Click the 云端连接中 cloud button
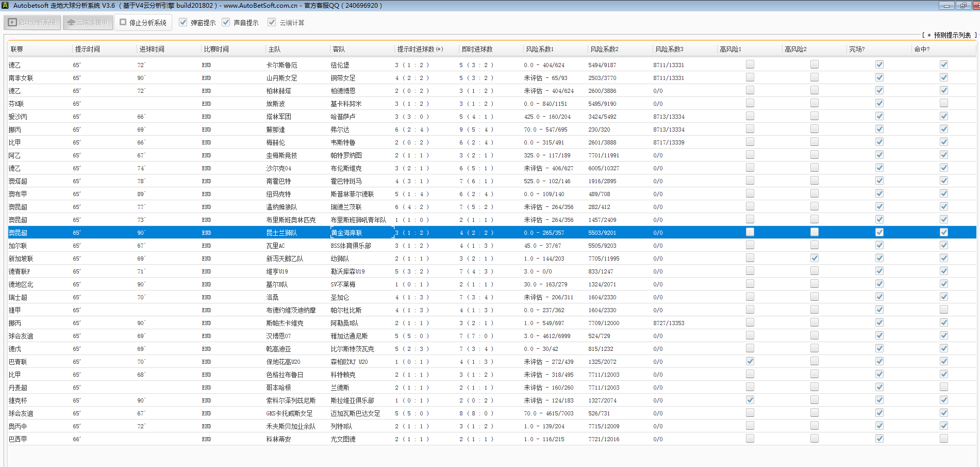 pos(88,23)
